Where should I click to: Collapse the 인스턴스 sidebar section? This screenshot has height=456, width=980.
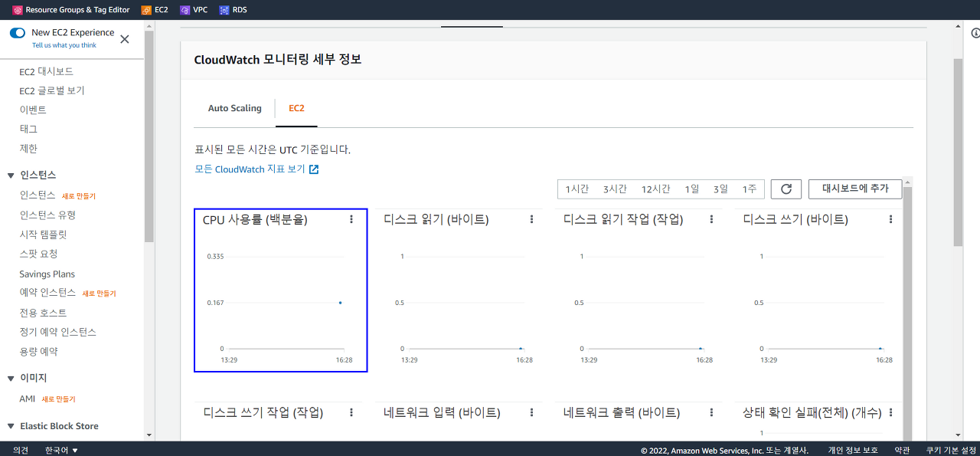click(x=11, y=176)
